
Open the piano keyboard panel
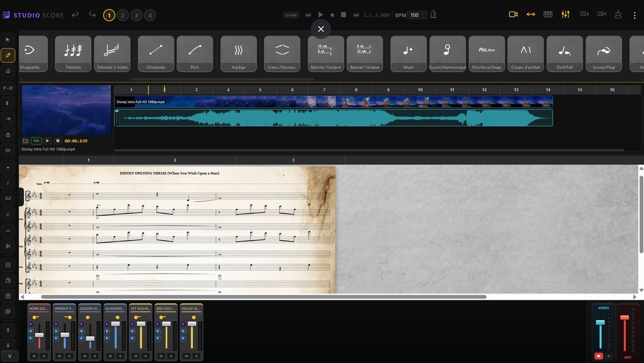548,14
